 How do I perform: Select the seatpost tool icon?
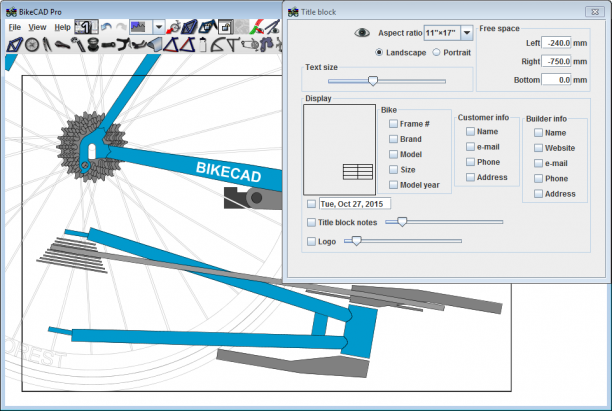click(78, 44)
